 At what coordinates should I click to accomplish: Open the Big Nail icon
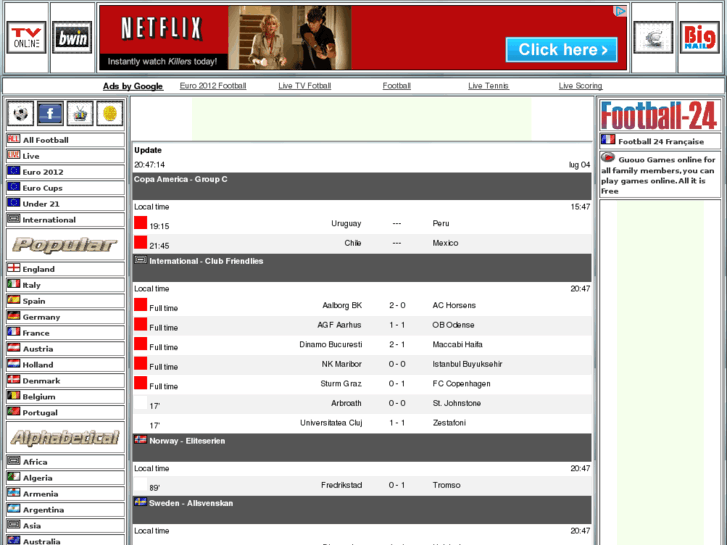tap(700, 37)
